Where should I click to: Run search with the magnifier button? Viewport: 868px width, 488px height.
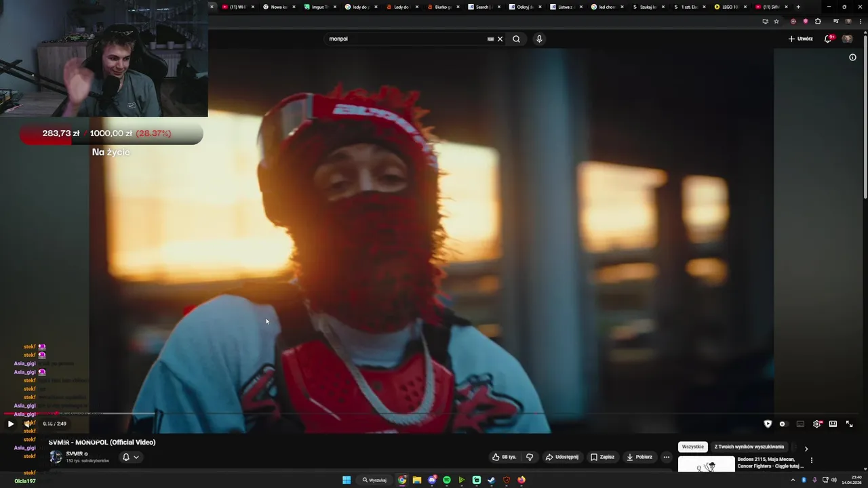(516, 39)
